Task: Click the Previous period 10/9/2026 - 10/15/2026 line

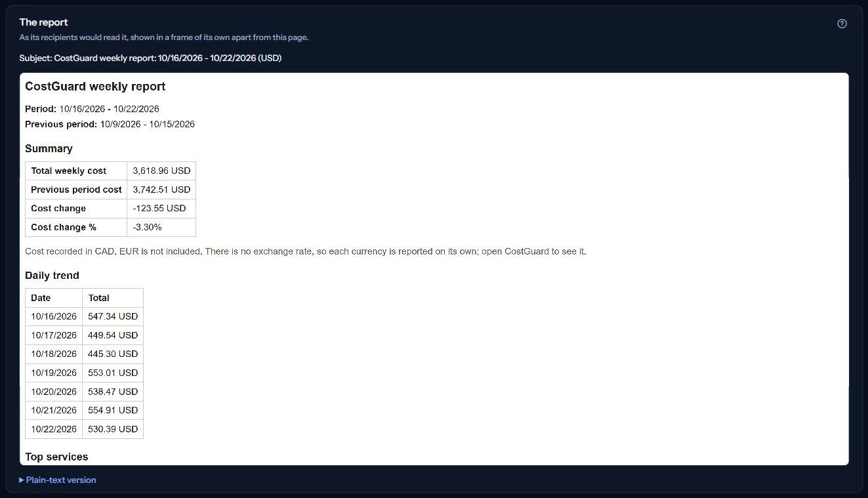Action: click(110, 124)
